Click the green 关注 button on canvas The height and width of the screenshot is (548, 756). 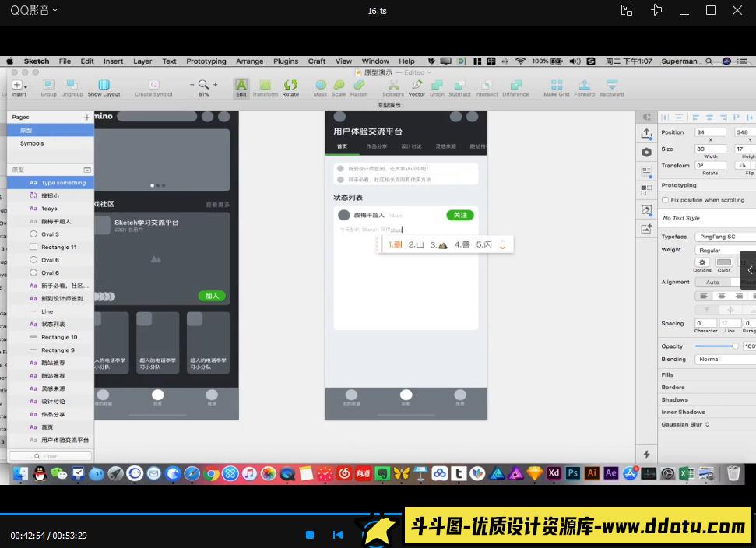click(x=460, y=215)
